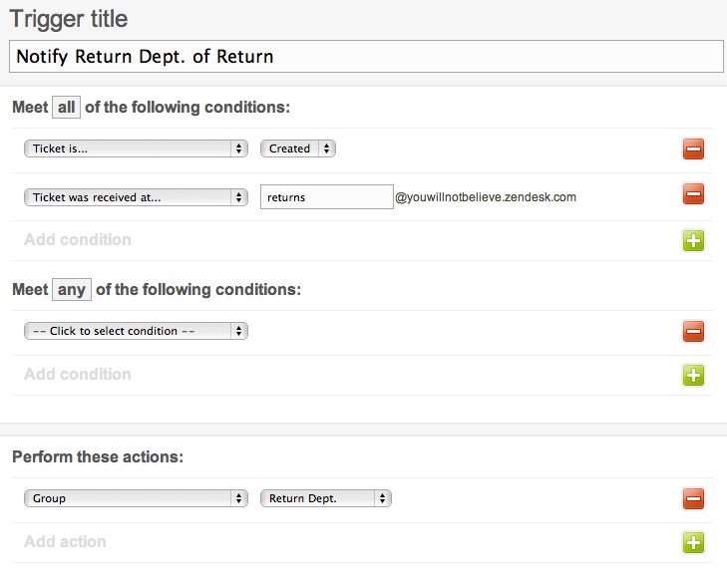Remove the empty 'Click to select condition' row

694,332
